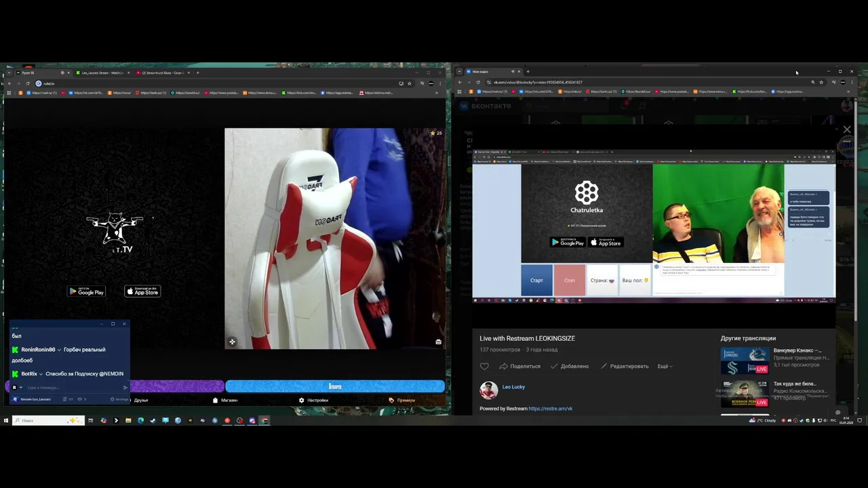
Task: Open the restre.am/vk link
Action: (x=550, y=409)
